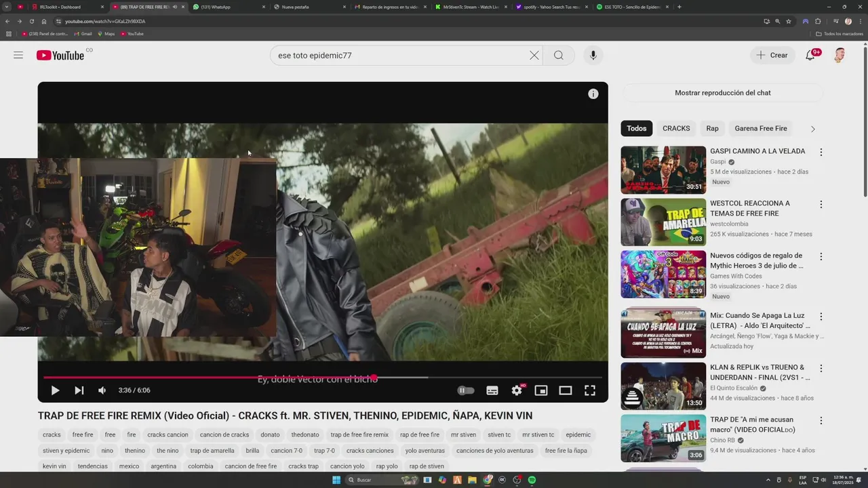The height and width of the screenshot is (488, 868).
Task: Open options for WESTCOL REACCIONA video
Action: 821,205
